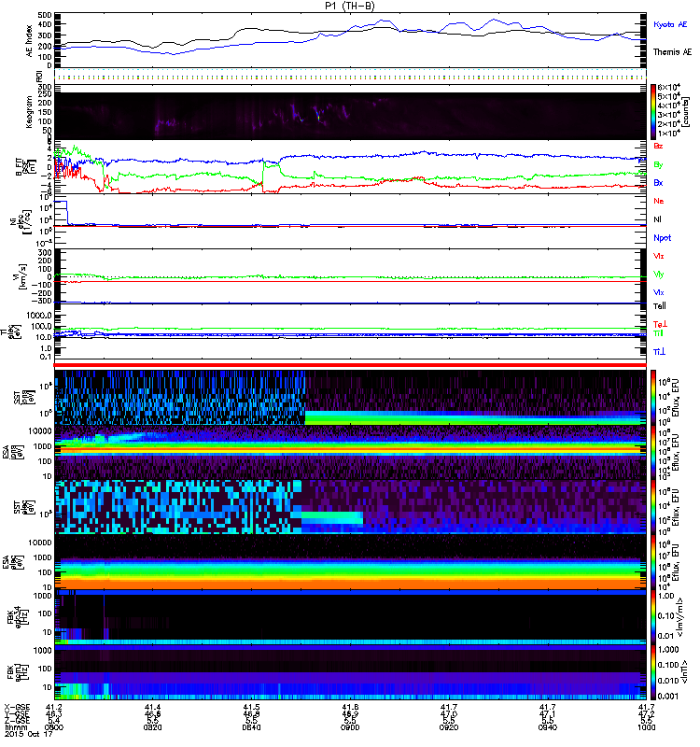The image size is (700, 747).
Task: Click the Tell temperature legend label
Action: [x=659, y=305]
